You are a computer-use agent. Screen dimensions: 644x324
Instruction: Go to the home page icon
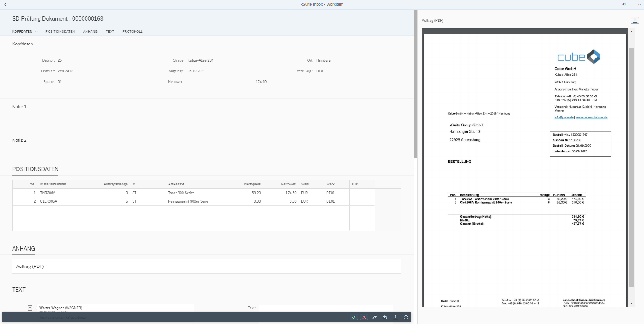[624, 5]
